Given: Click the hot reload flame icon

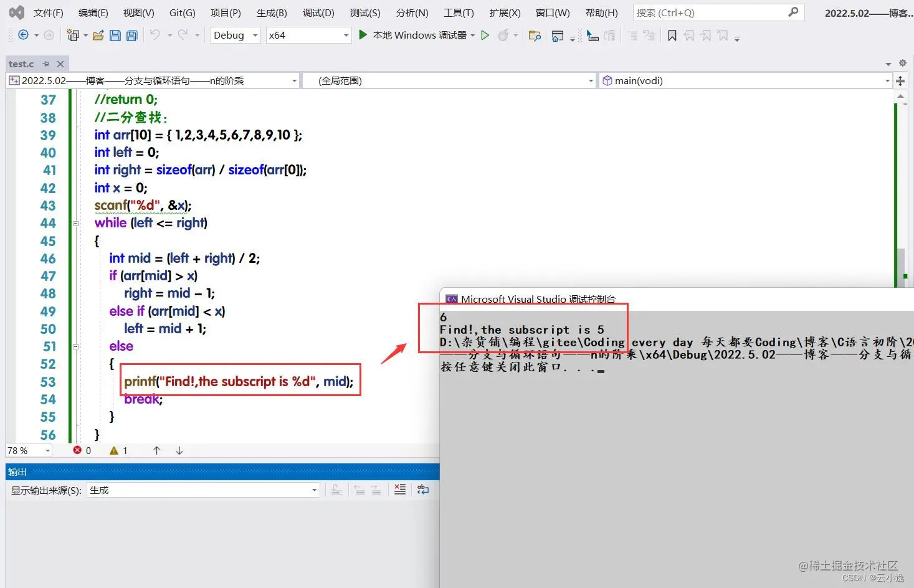Looking at the screenshot, I should 503,36.
